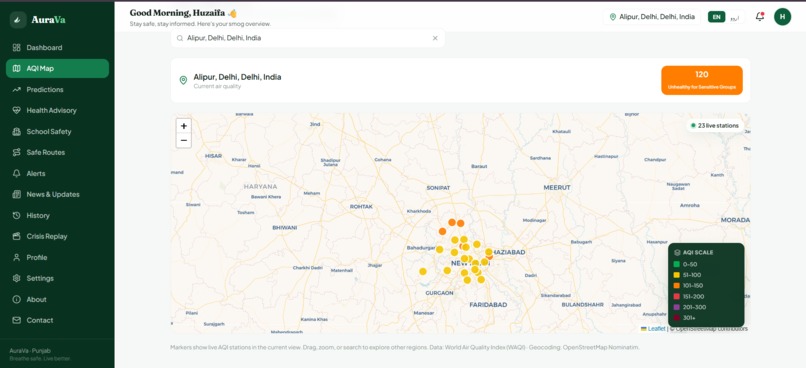Click the GURGAON label on the map
The image size is (806, 368).
click(439, 293)
